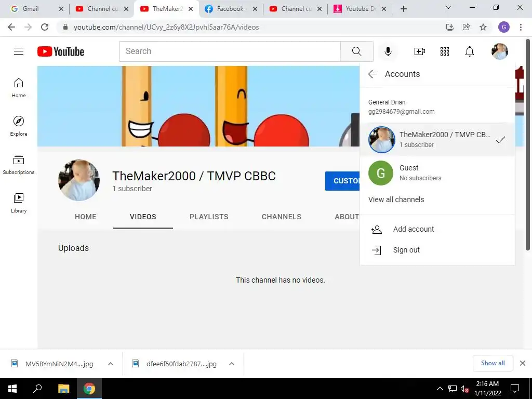Click the Add account person icon
The height and width of the screenshot is (399, 532).
click(377, 230)
